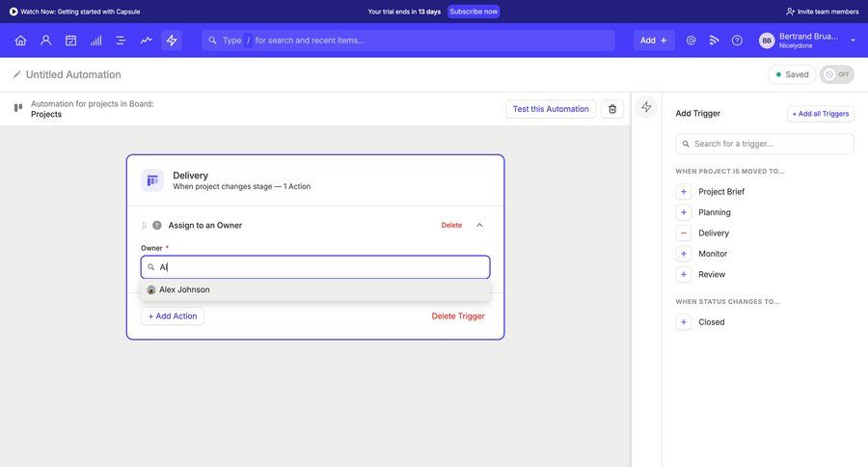Add the Project Brief trigger

(x=684, y=192)
